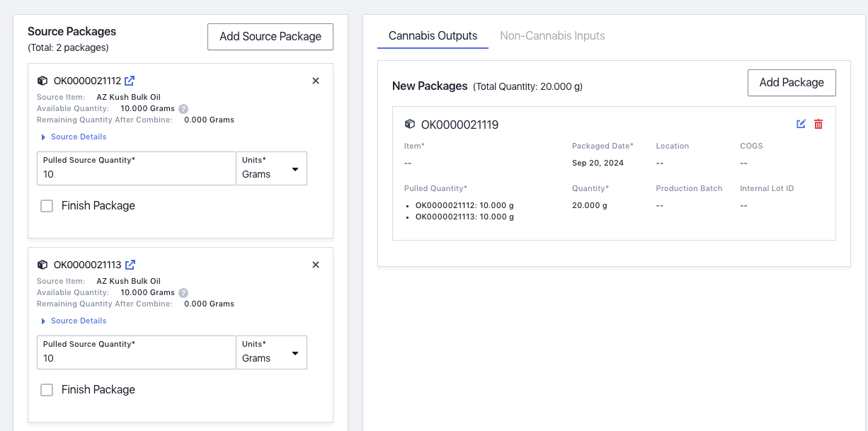Screen dimensions: 868x431
Task: Switch to the Non-Cannabis Inputs tab
Action: pos(552,35)
